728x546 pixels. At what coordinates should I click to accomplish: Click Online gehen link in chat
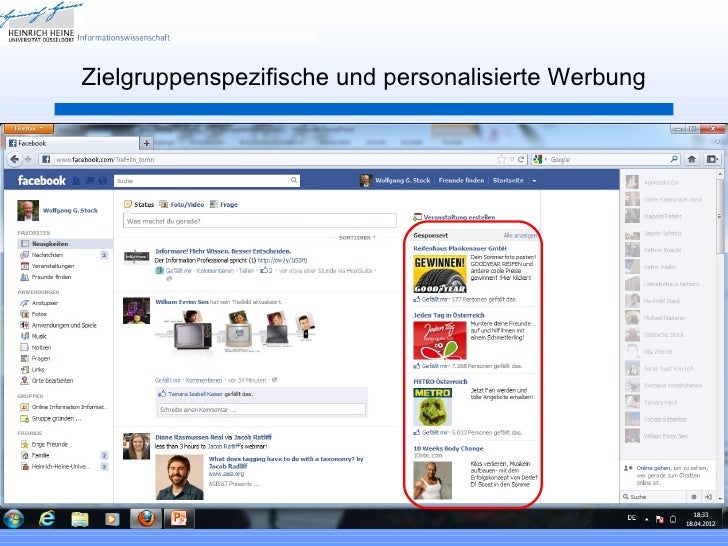click(653, 468)
